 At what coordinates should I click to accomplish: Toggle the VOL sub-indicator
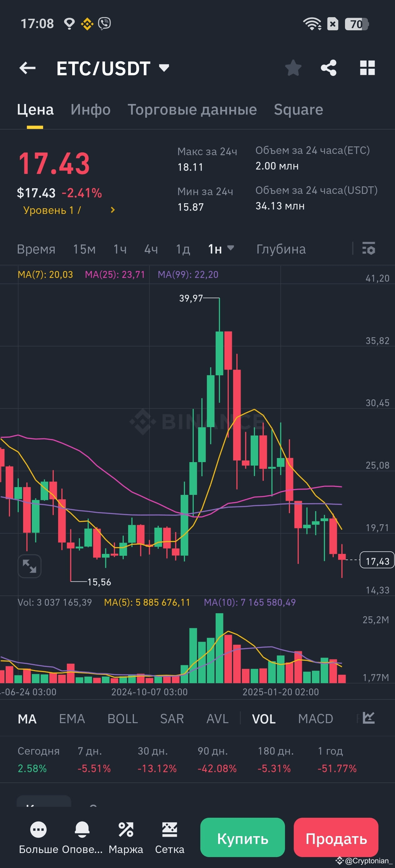point(263,719)
